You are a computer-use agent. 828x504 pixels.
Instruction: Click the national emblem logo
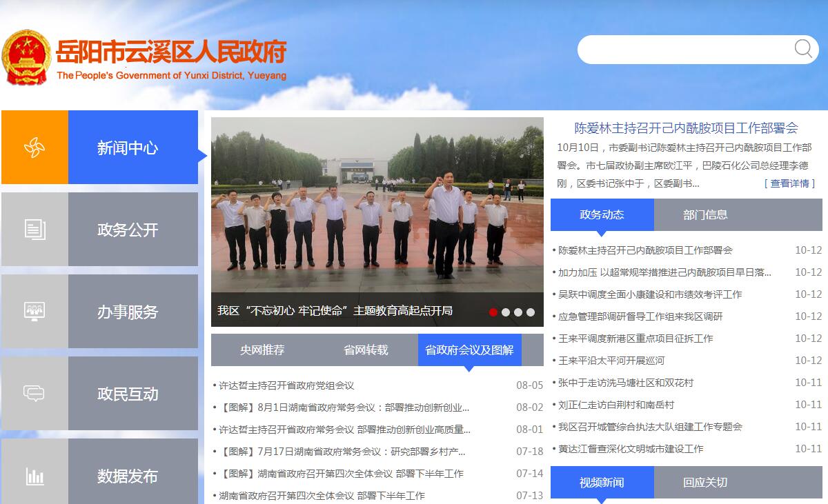tap(26, 57)
